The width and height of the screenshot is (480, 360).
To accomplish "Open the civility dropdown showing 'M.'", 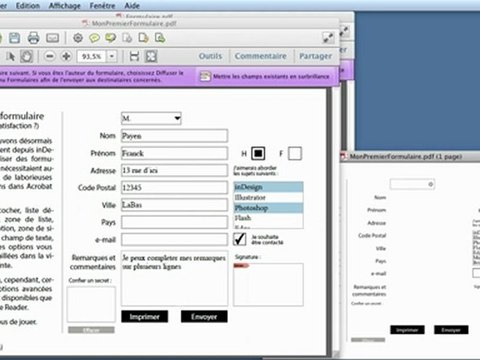I will (x=151, y=118).
